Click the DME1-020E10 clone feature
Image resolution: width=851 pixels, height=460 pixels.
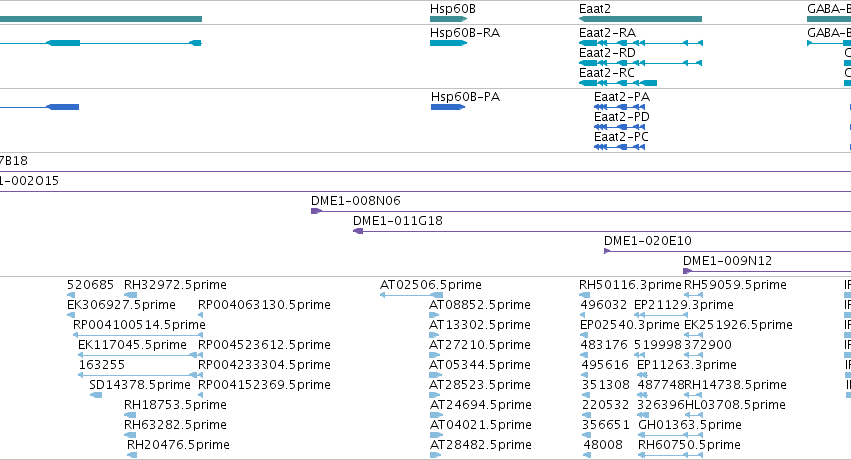tap(727, 251)
